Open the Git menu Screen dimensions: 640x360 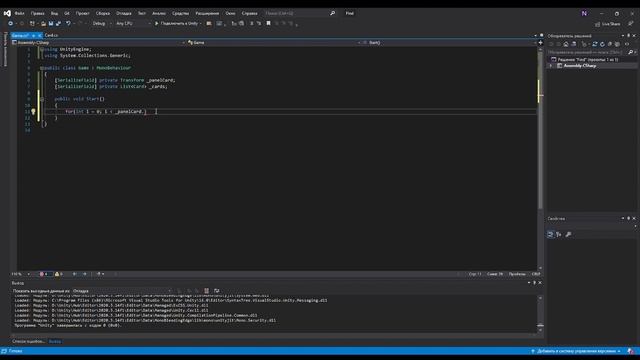[x=67, y=13]
